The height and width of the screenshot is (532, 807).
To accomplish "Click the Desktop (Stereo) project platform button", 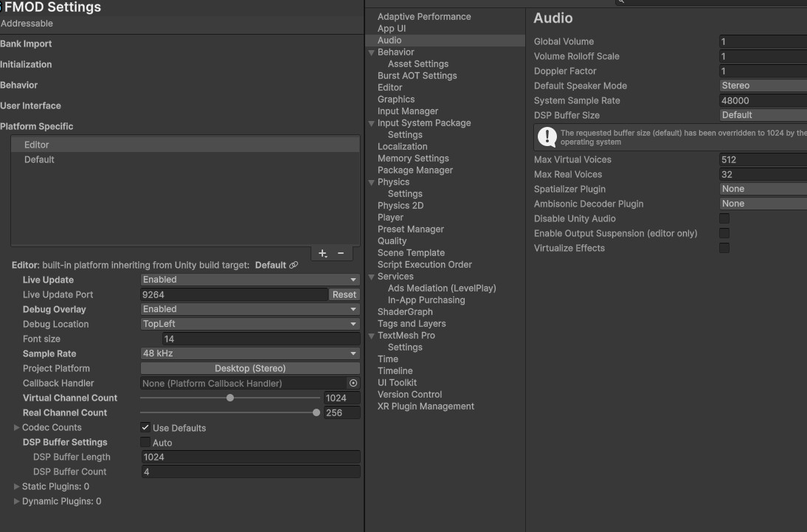I will 250,368.
